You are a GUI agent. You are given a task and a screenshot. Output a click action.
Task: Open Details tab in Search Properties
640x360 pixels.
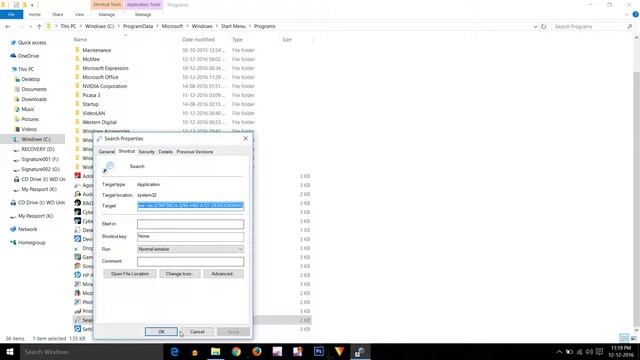point(165,152)
